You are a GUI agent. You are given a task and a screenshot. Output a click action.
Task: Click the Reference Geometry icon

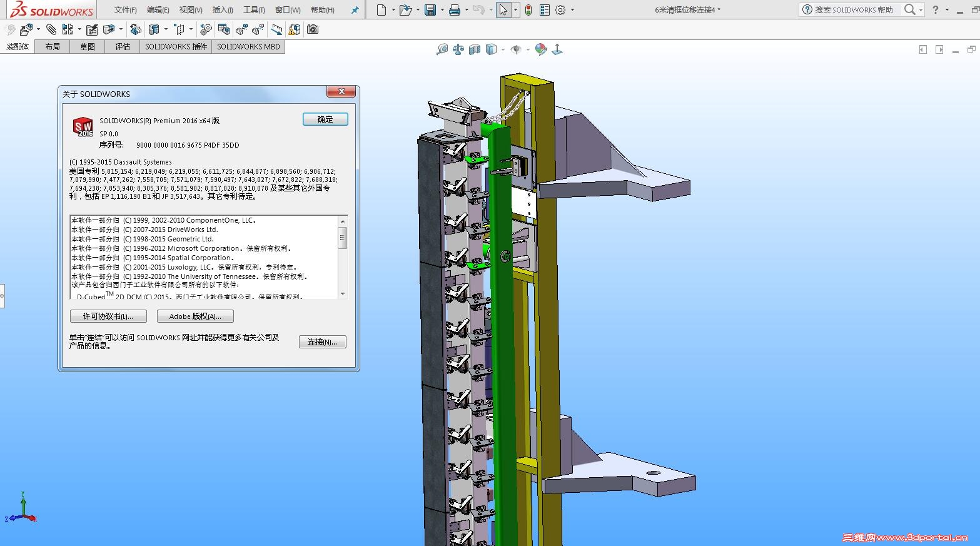[180, 29]
